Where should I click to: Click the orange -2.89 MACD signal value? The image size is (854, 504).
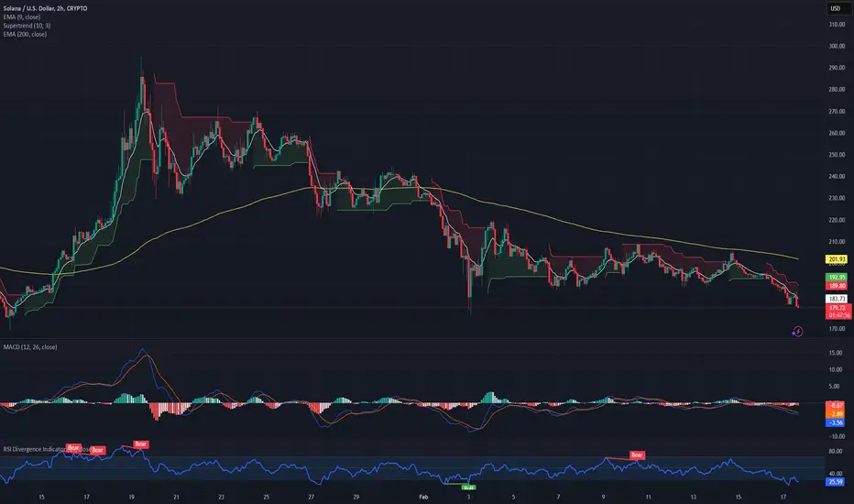click(x=836, y=414)
